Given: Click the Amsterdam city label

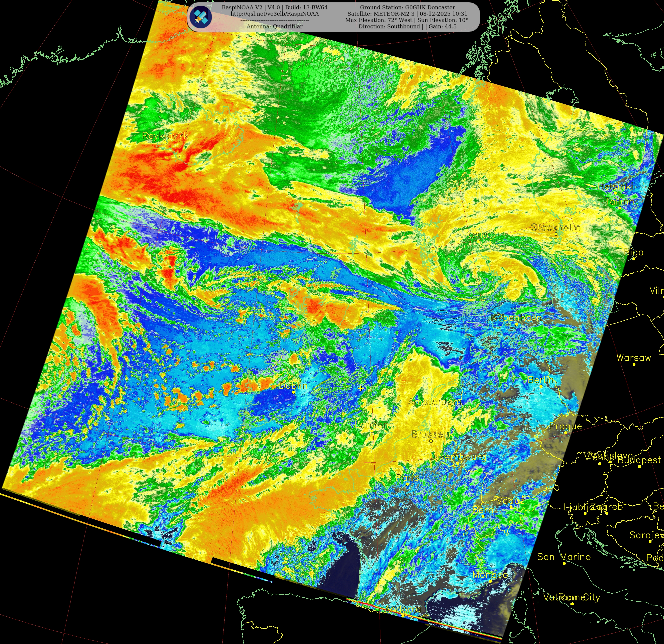Looking at the screenshot, I should (x=435, y=402).
